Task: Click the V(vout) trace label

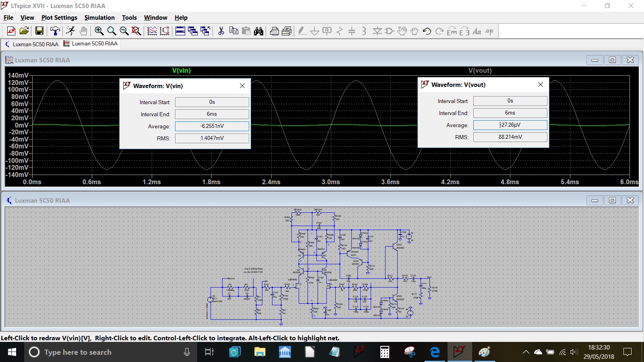Action: click(x=480, y=70)
